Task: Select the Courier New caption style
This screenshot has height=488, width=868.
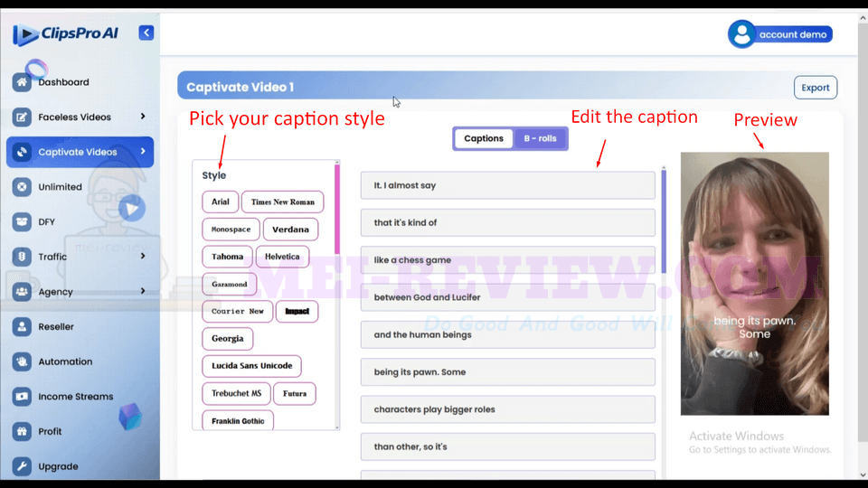Action: (x=238, y=311)
